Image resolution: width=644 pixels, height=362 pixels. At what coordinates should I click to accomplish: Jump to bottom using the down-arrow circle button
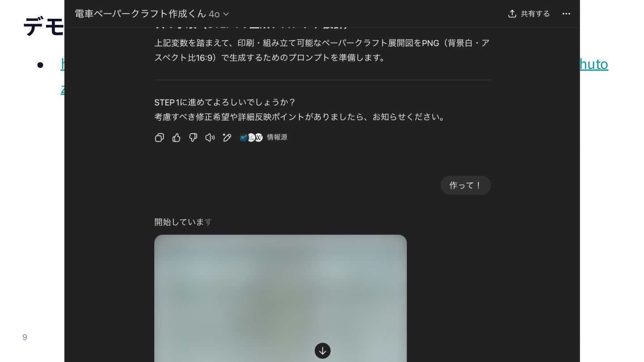322,351
